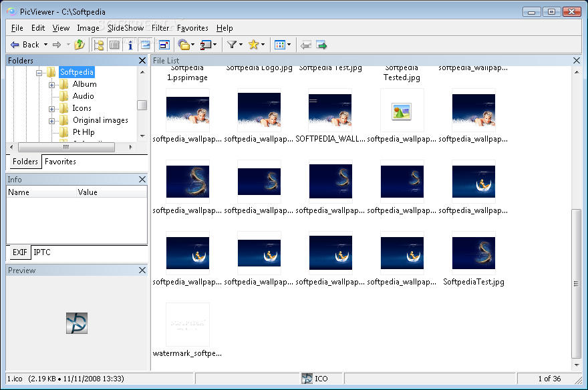Click the Back arrow button
This screenshot has width=588, height=390.
pyautogui.click(x=24, y=45)
